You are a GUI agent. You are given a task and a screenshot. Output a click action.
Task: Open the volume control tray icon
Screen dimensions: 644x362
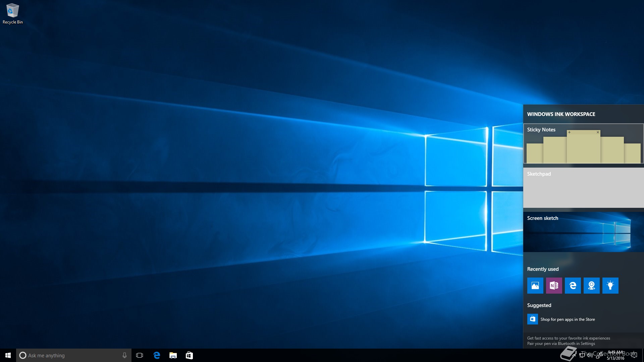coord(590,355)
